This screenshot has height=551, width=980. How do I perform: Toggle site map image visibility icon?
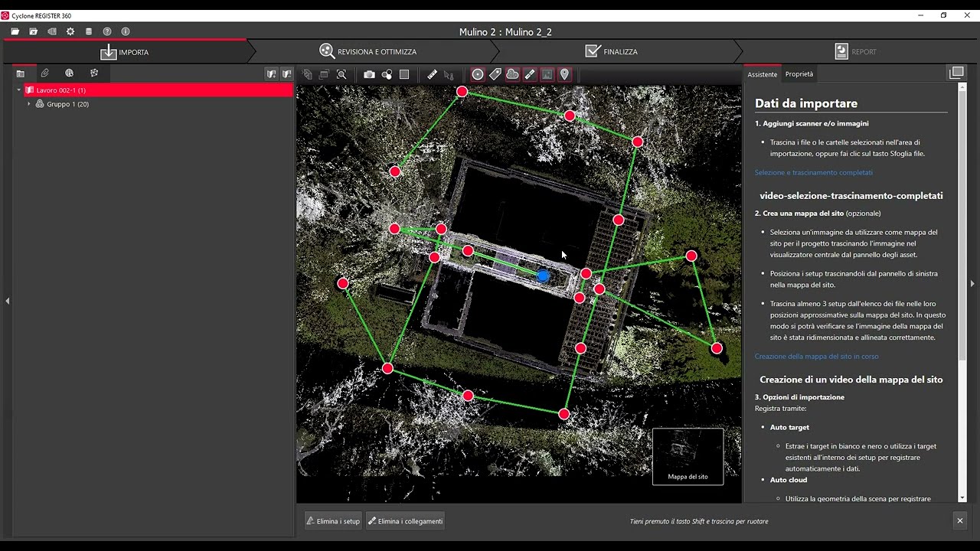click(547, 74)
